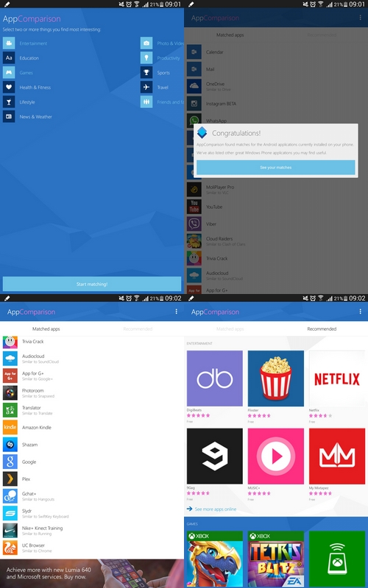The image size is (368, 588).
Task: Open the My Mixtapez app tile
Action: 337,456
